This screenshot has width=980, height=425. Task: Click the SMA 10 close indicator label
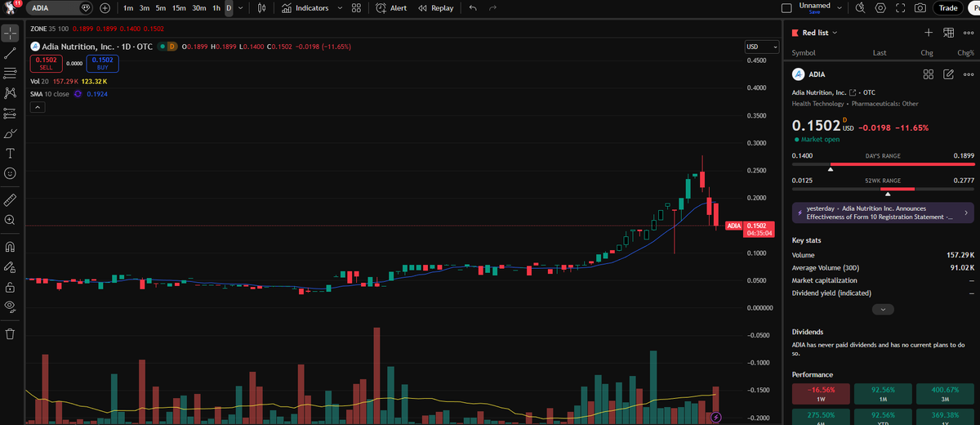click(50, 94)
